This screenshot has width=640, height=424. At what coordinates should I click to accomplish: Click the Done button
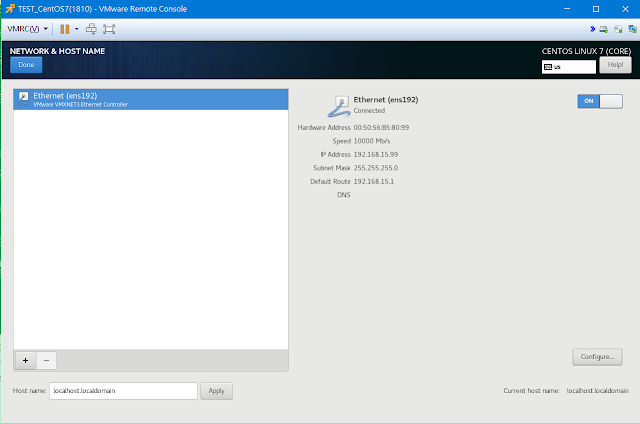(x=26, y=65)
